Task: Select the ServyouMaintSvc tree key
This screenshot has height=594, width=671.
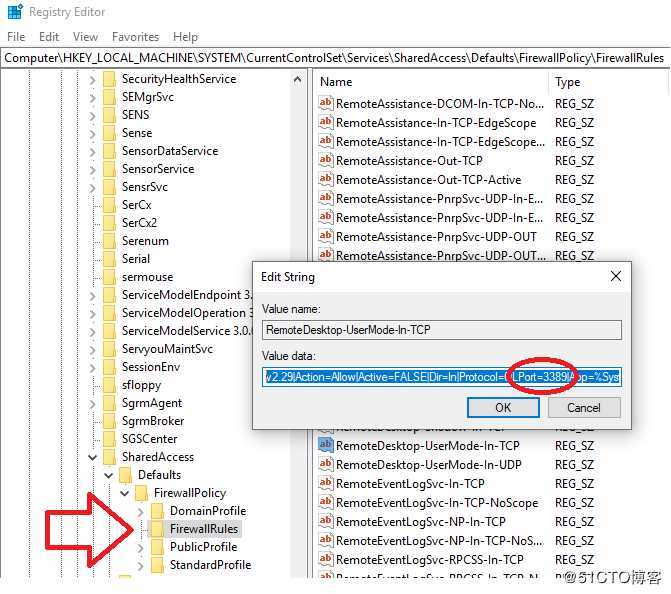Action: 167,349
